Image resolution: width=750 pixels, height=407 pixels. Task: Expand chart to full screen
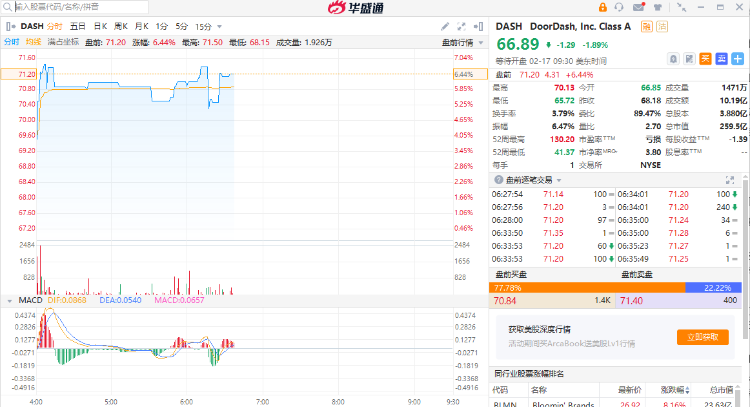[461, 26]
